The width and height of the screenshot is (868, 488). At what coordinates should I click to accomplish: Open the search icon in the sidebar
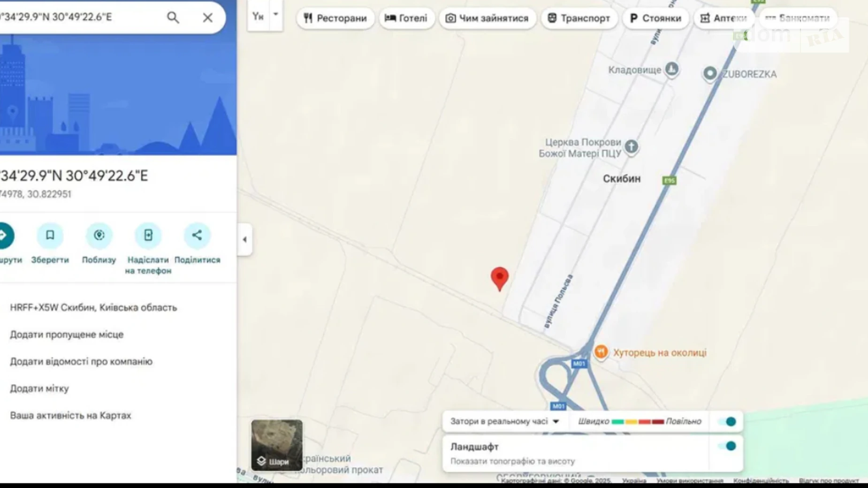[x=173, y=17]
